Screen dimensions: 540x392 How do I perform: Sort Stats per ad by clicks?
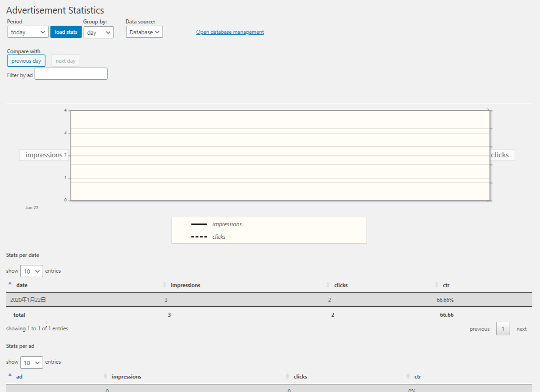click(300, 377)
